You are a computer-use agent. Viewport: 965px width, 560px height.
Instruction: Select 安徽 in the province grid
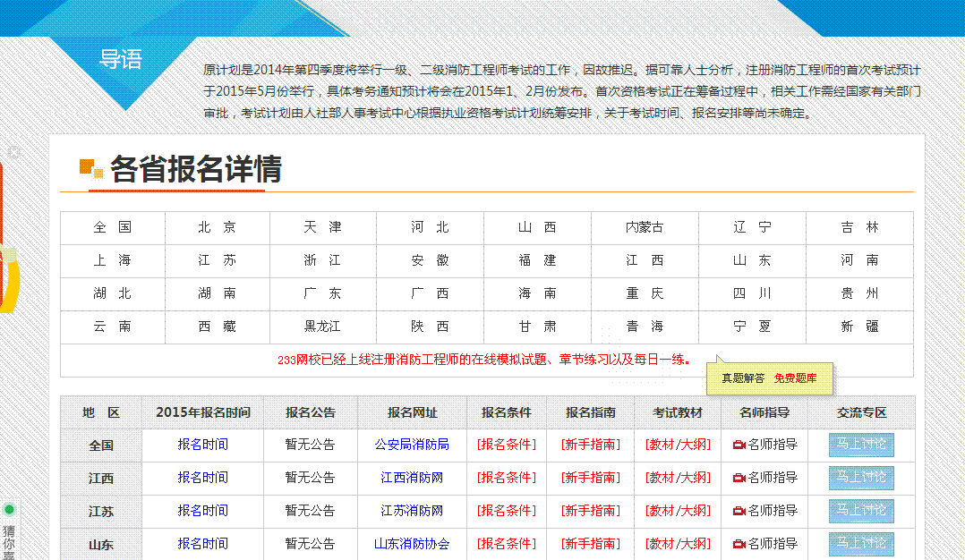pos(431,260)
